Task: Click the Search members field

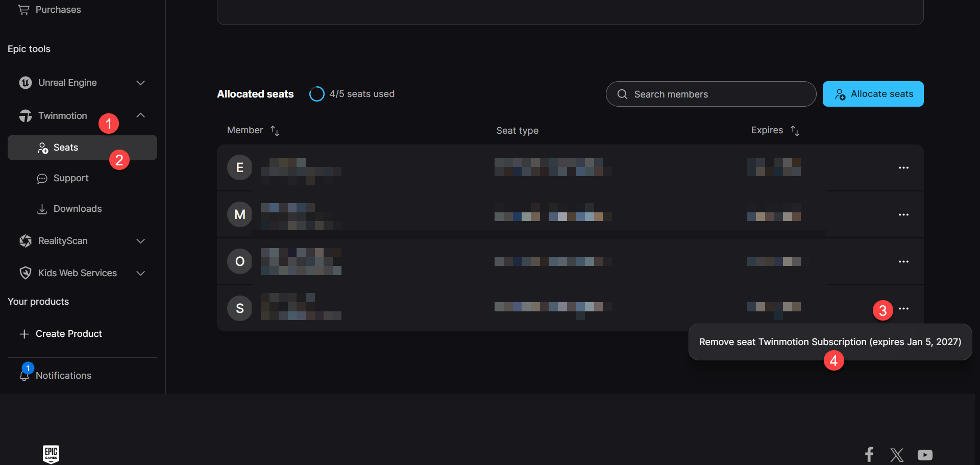Action: pyautogui.click(x=711, y=94)
